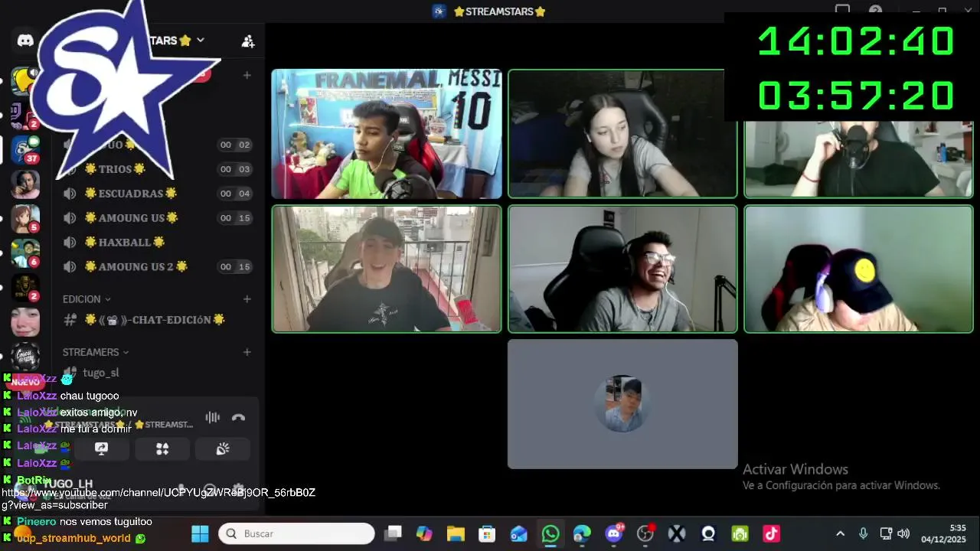980x551 pixels.
Task: Open Task View on the taskbar
Action: tap(393, 533)
